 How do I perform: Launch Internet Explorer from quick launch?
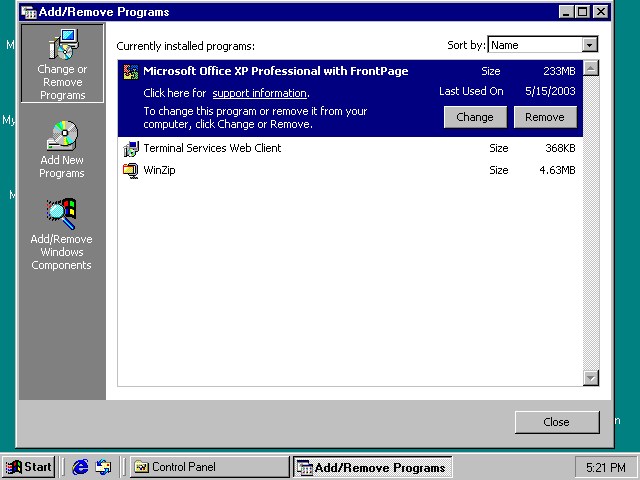tap(80, 467)
